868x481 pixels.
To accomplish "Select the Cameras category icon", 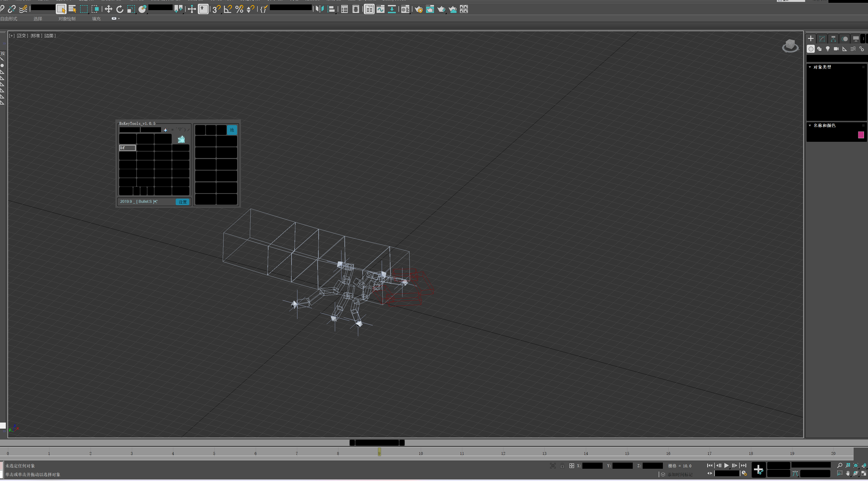I will (836, 49).
